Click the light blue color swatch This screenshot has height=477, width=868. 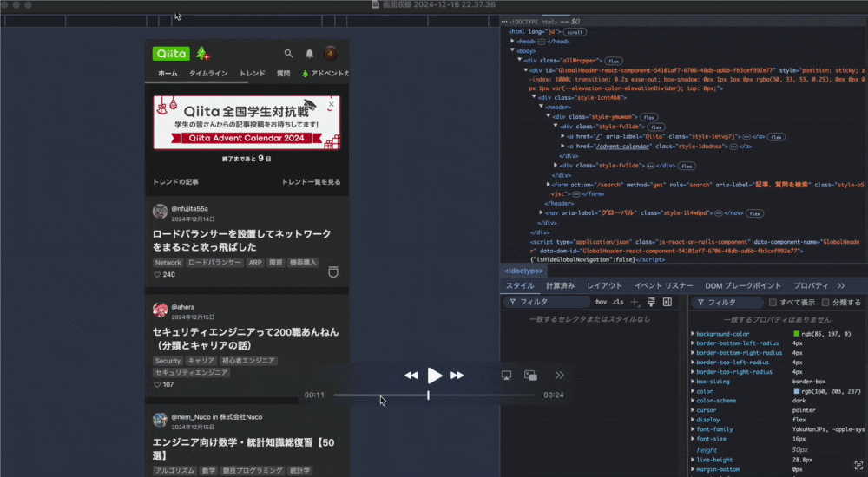pos(797,391)
